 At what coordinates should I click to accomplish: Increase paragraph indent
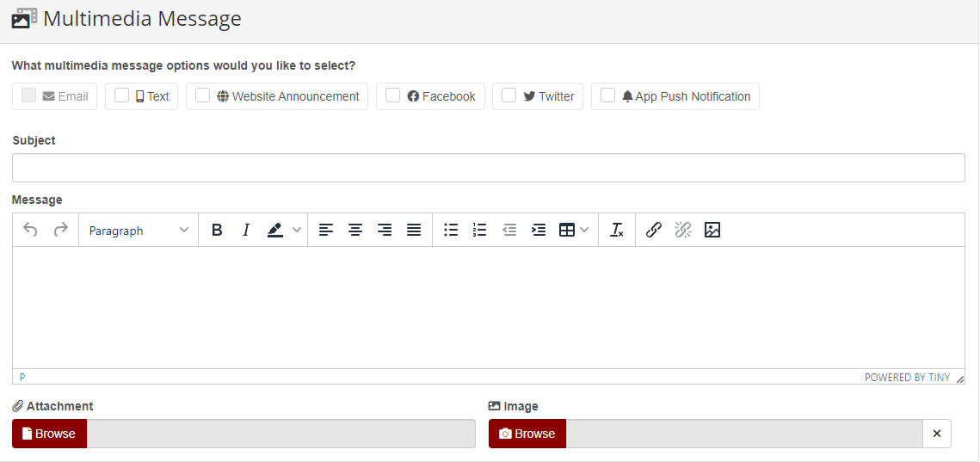pyautogui.click(x=539, y=231)
